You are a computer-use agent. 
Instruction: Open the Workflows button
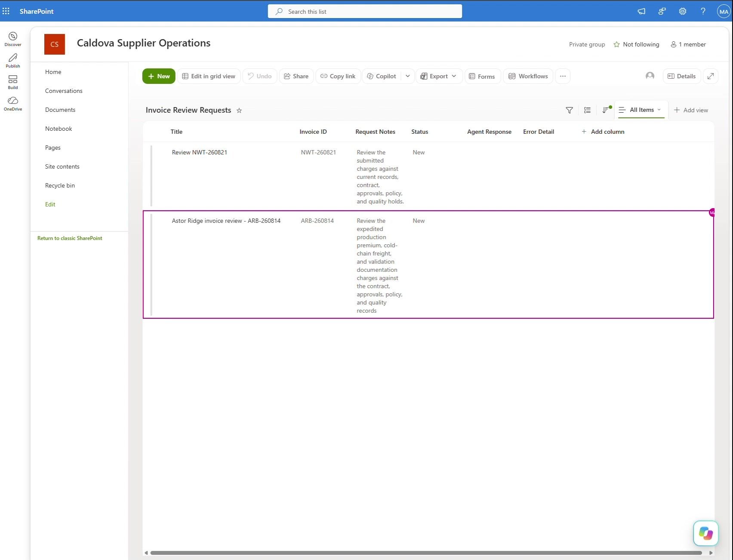tap(528, 76)
